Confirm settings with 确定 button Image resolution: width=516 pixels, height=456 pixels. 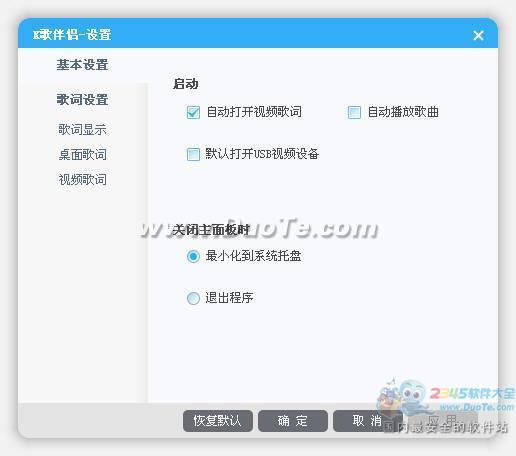(x=293, y=421)
